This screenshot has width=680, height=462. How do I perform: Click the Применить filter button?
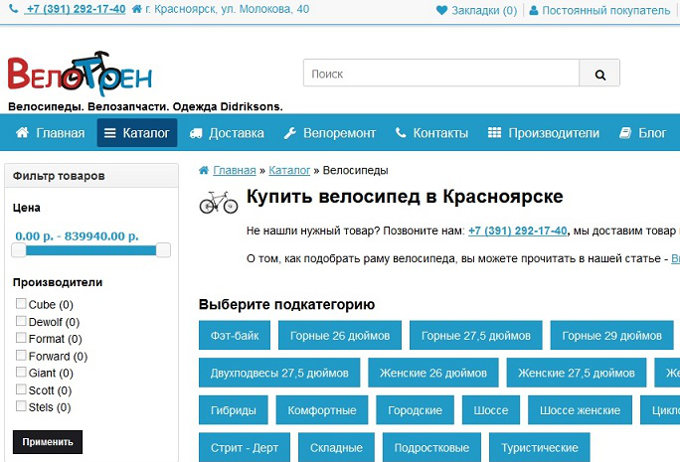coord(48,442)
